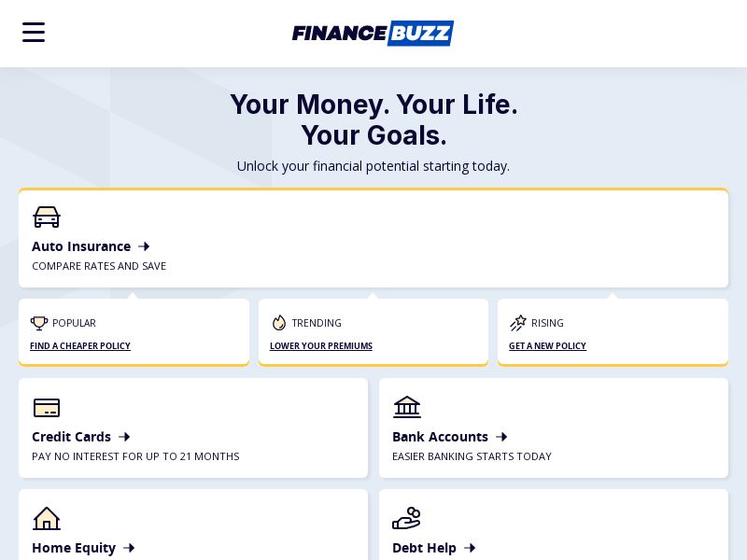The width and height of the screenshot is (747, 560).
Task: Open the Debt Help link
Action: click(x=425, y=548)
